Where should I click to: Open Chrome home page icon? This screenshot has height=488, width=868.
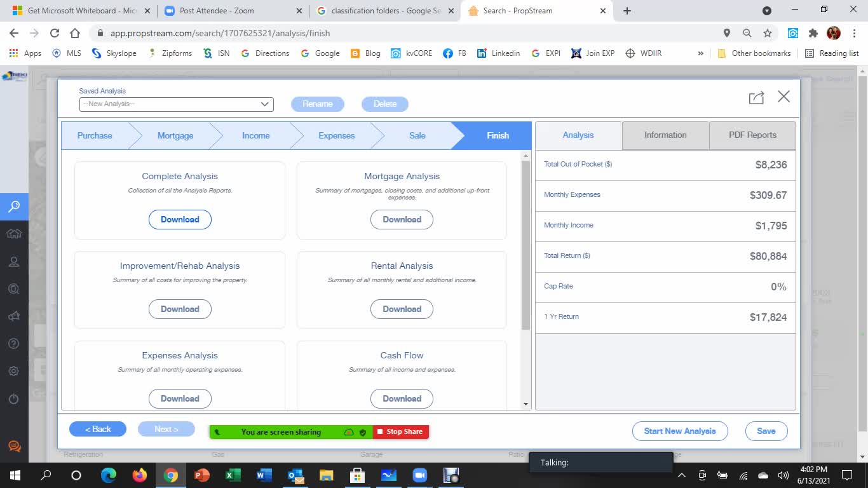(x=75, y=33)
